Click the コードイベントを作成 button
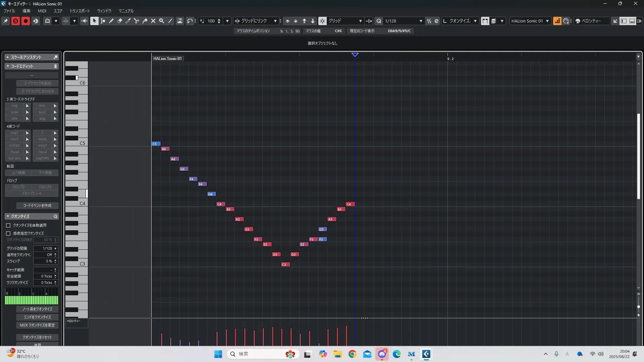644x362 pixels. point(37,205)
